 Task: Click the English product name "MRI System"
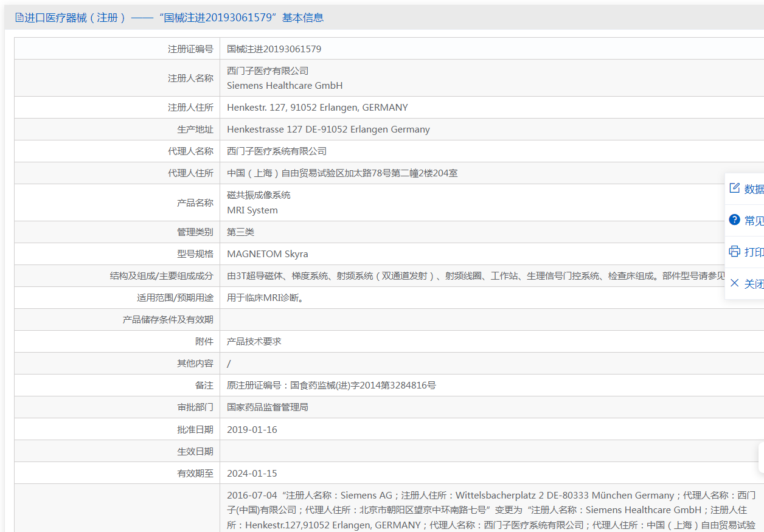[x=252, y=210]
